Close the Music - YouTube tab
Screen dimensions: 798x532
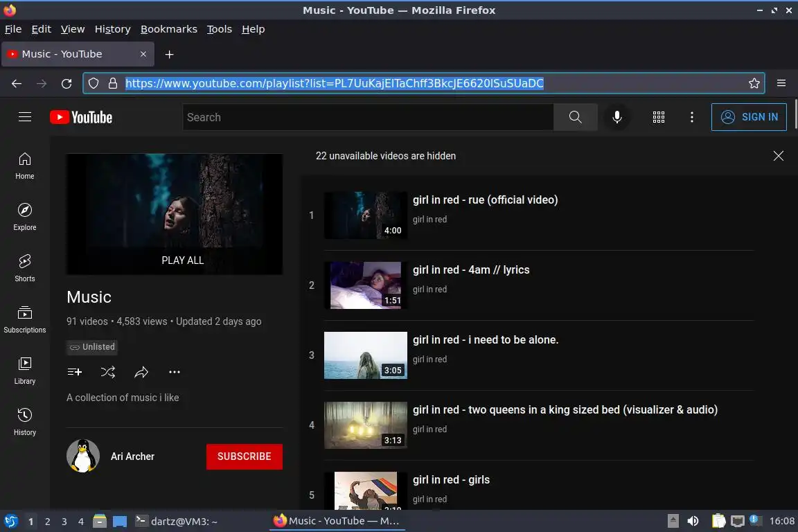(143, 54)
